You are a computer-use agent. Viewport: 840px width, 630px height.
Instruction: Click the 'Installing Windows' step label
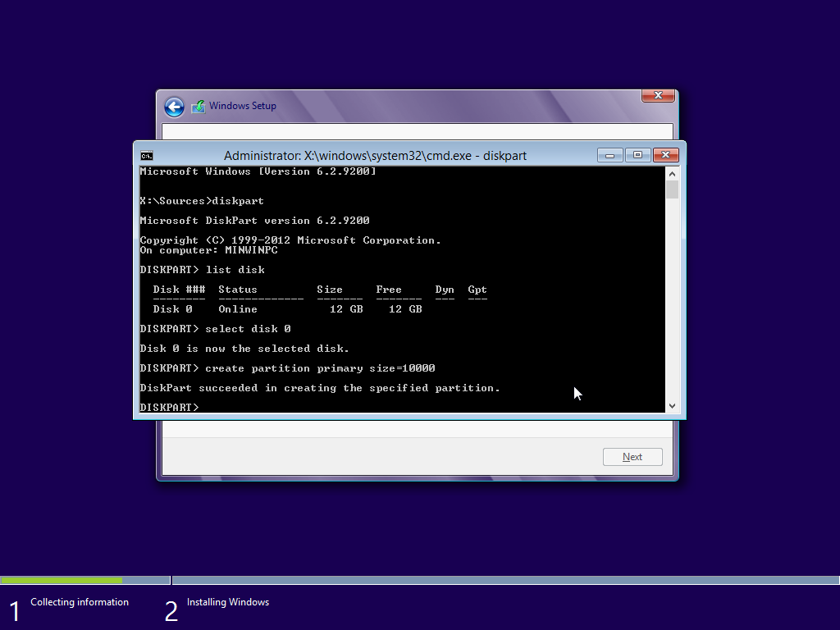228,602
